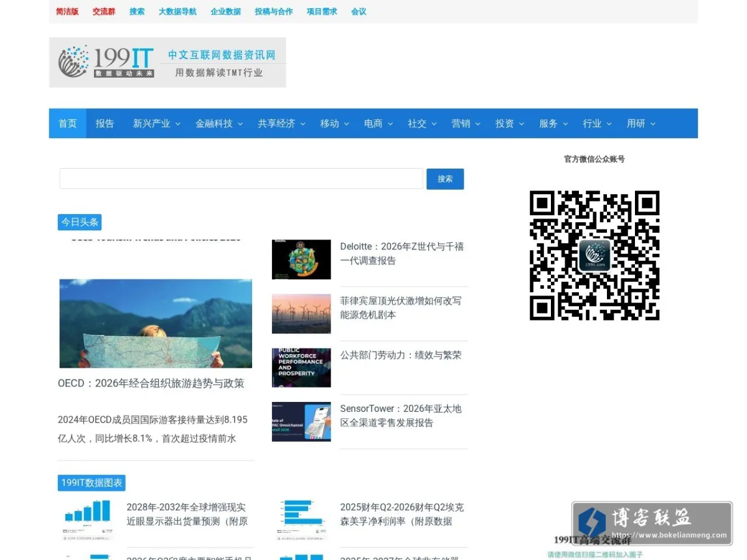Screen dimensions: 747x560
Task: Click the blue 搜索 button
Action: click(x=445, y=179)
